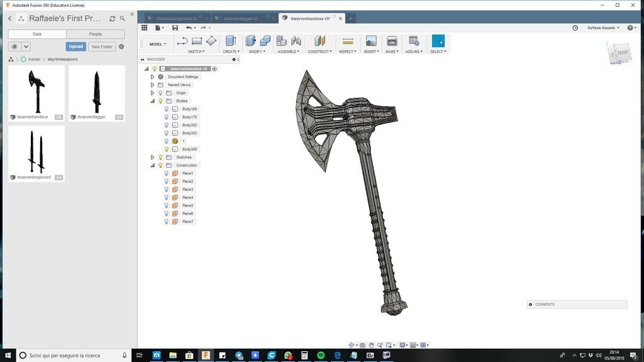Refresh the data panel contents
The height and width of the screenshot is (362, 644).
coord(112,19)
